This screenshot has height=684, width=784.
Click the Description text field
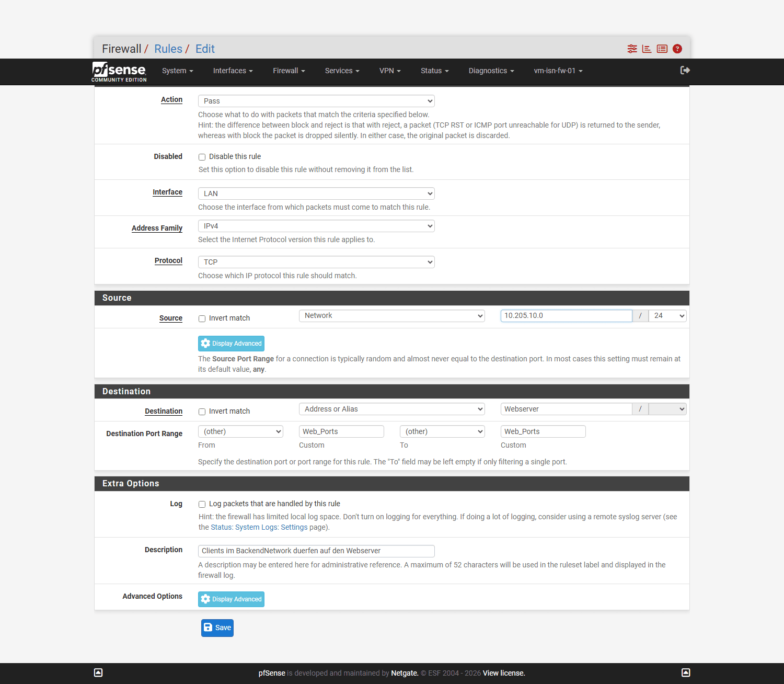point(316,551)
